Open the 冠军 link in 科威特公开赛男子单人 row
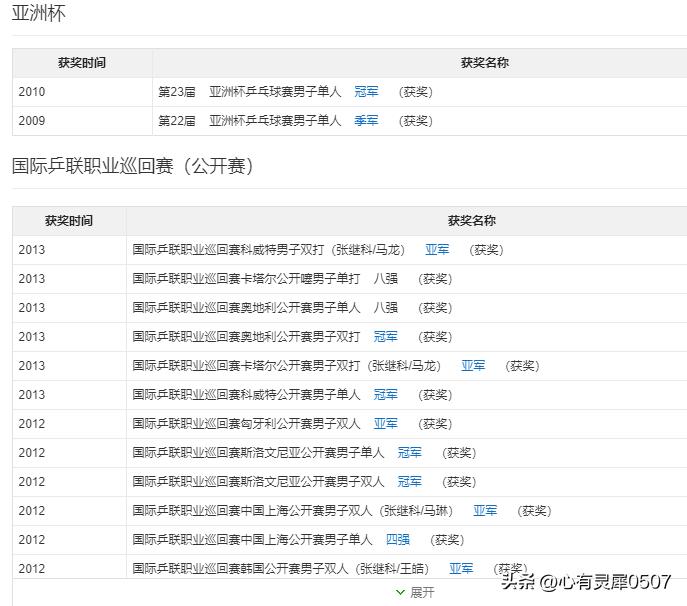 [386, 394]
